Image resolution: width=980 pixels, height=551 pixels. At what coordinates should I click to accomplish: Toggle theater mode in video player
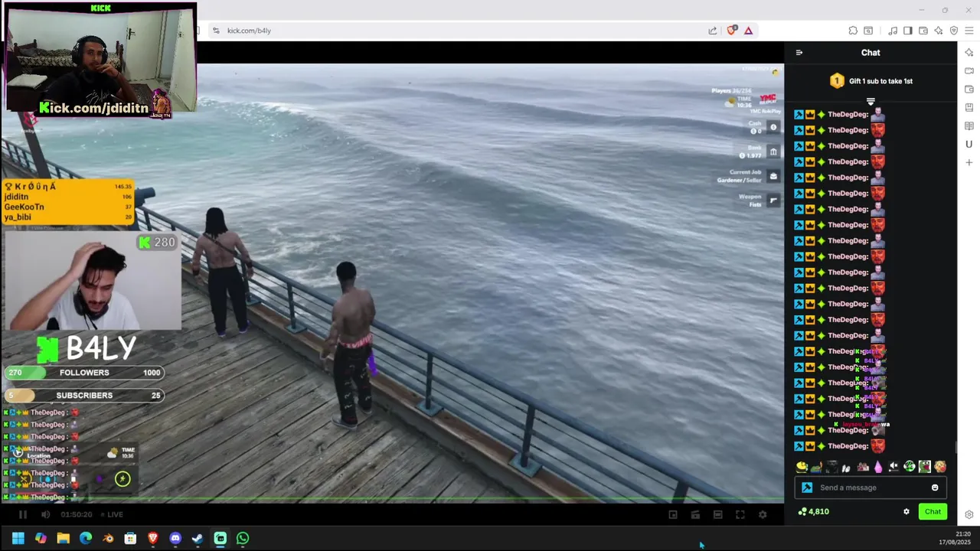click(717, 515)
